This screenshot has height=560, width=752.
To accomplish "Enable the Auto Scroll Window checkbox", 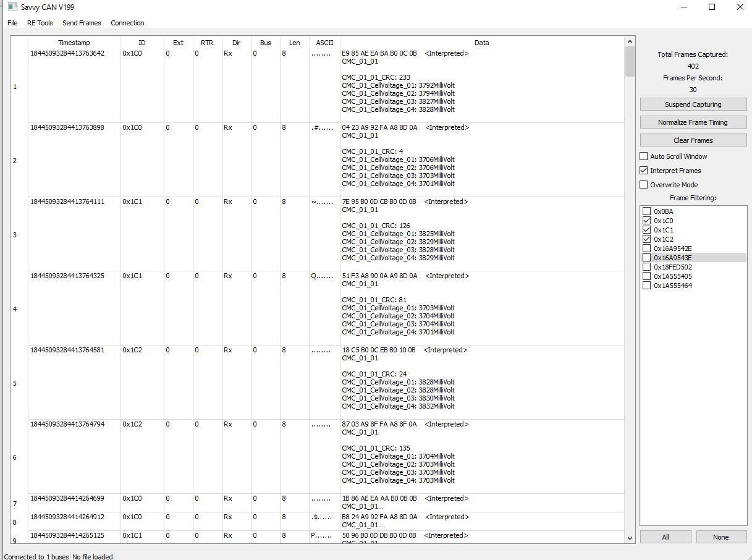I will pos(644,156).
